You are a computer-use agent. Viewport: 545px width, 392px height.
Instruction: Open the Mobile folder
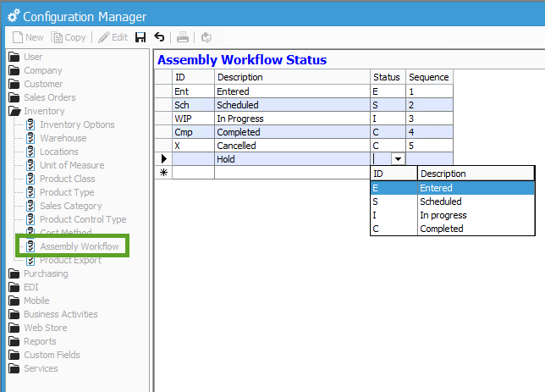[x=29, y=301]
